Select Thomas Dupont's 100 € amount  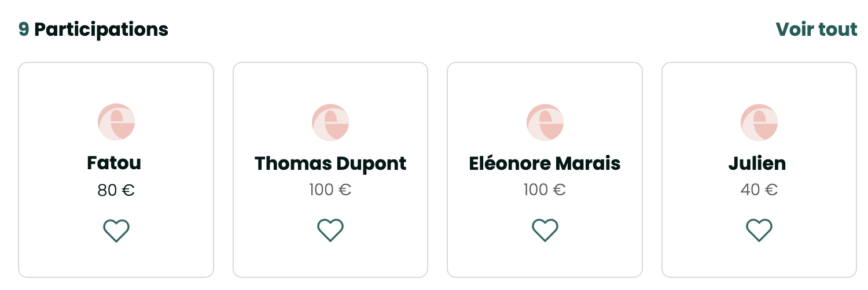pyautogui.click(x=330, y=189)
